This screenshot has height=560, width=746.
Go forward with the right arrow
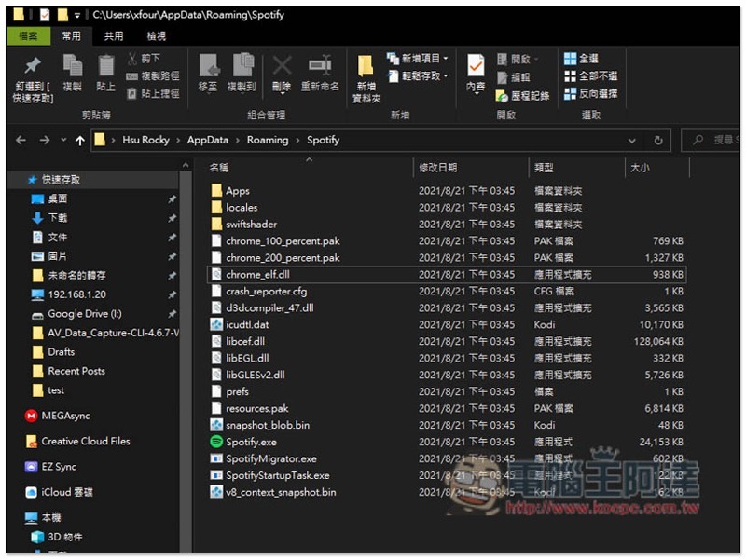point(44,140)
